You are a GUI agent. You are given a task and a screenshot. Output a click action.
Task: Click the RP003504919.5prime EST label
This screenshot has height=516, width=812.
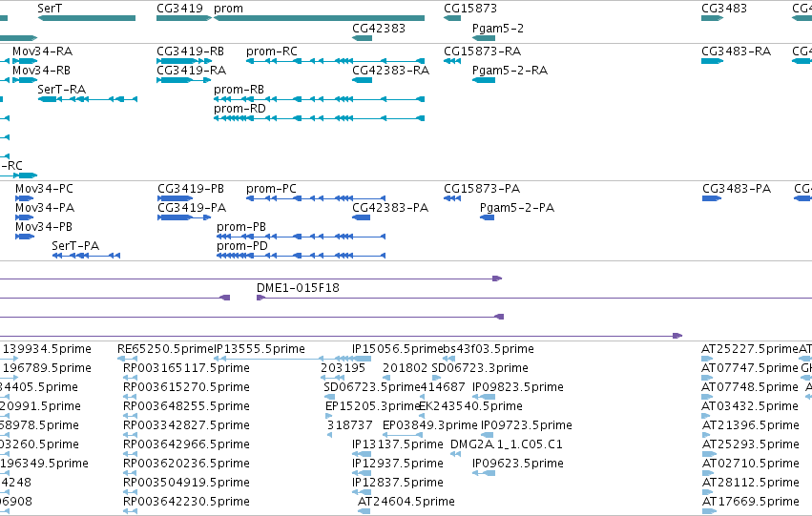[186, 483]
